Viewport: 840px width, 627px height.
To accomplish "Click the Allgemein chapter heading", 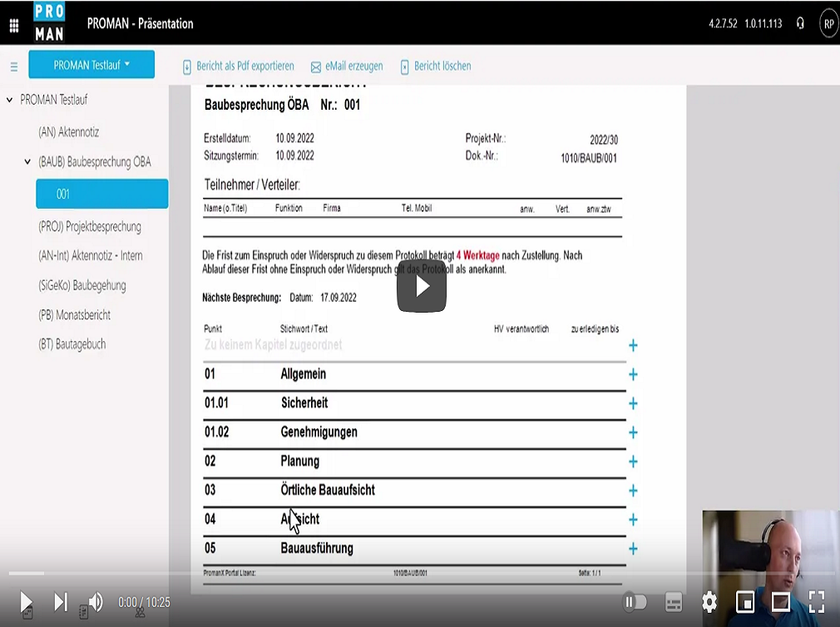I will point(304,374).
